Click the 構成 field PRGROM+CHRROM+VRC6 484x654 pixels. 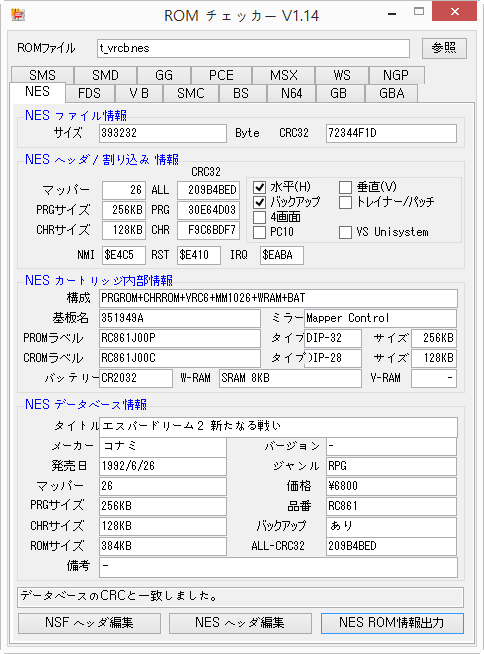(x=278, y=298)
